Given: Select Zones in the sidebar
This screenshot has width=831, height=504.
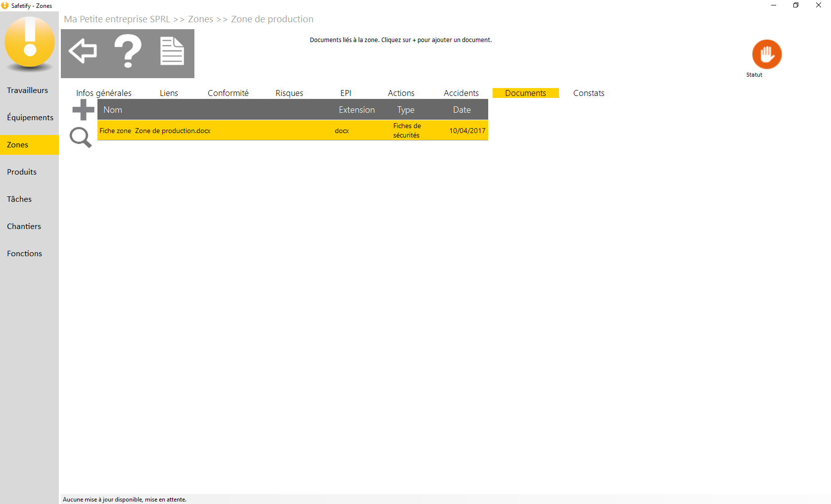Looking at the screenshot, I should point(29,144).
